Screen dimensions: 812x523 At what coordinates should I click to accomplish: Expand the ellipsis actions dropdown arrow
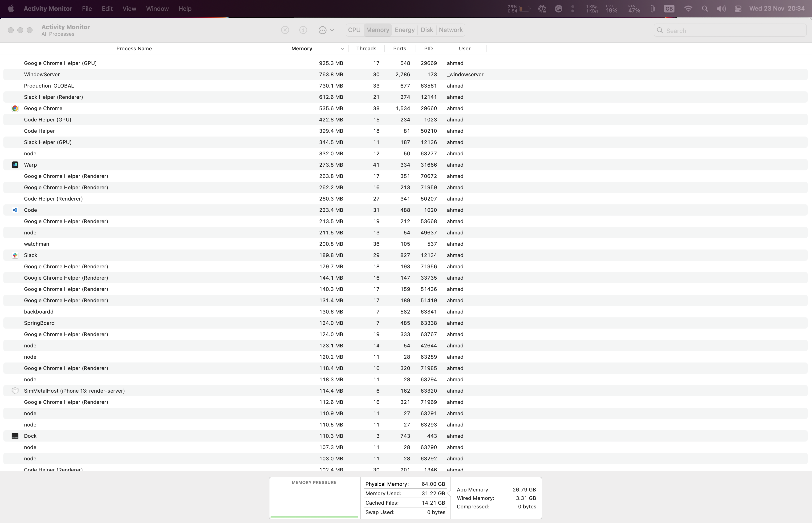tap(332, 30)
